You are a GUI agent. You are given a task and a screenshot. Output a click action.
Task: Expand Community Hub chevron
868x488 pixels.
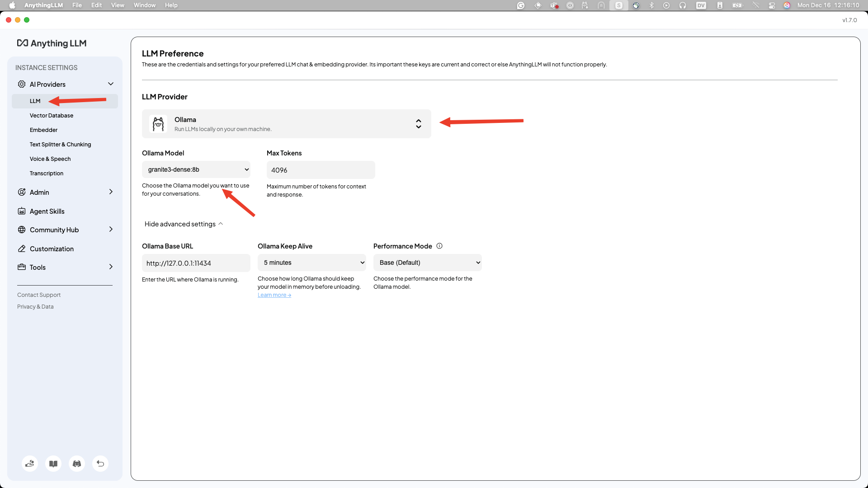coord(110,230)
